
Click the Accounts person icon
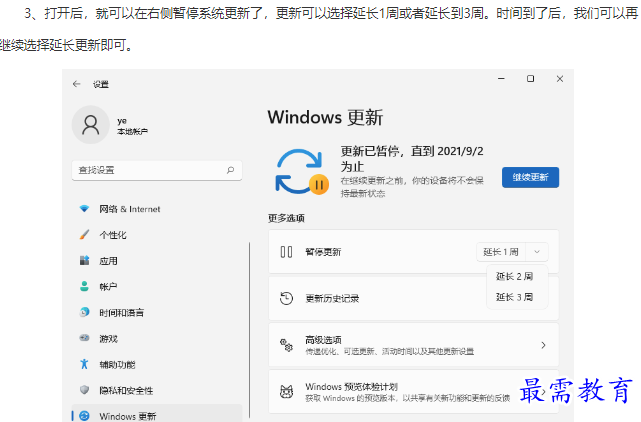(x=84, y=286)
